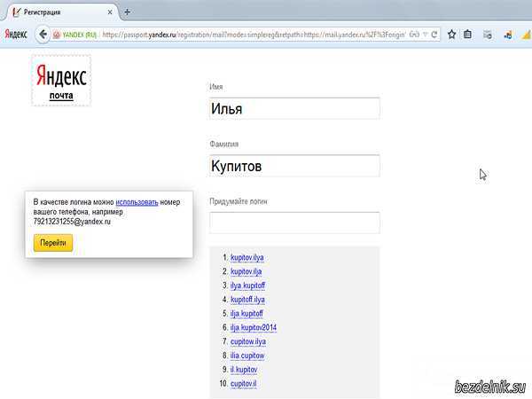Image resolution: width=532 pixels, height=399 pixels.
Task: Choose suggested login ilya.kupitoff
Action: (x=247, y=286)
